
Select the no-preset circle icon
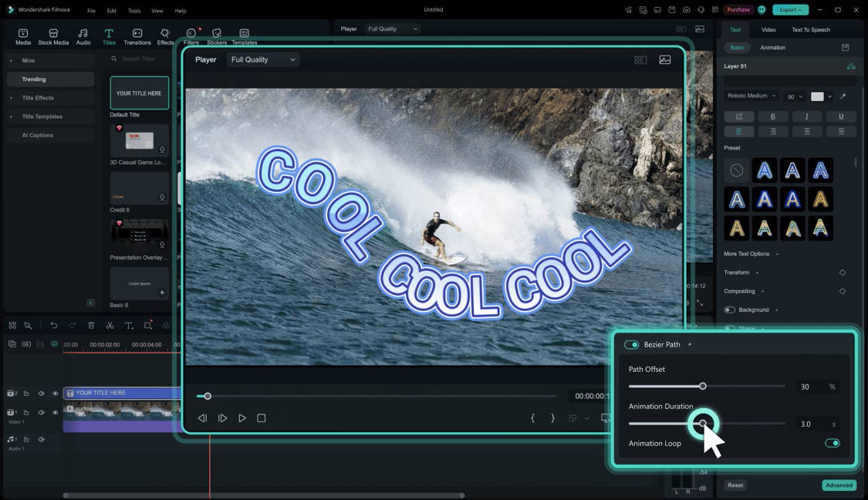click(736, 170)
